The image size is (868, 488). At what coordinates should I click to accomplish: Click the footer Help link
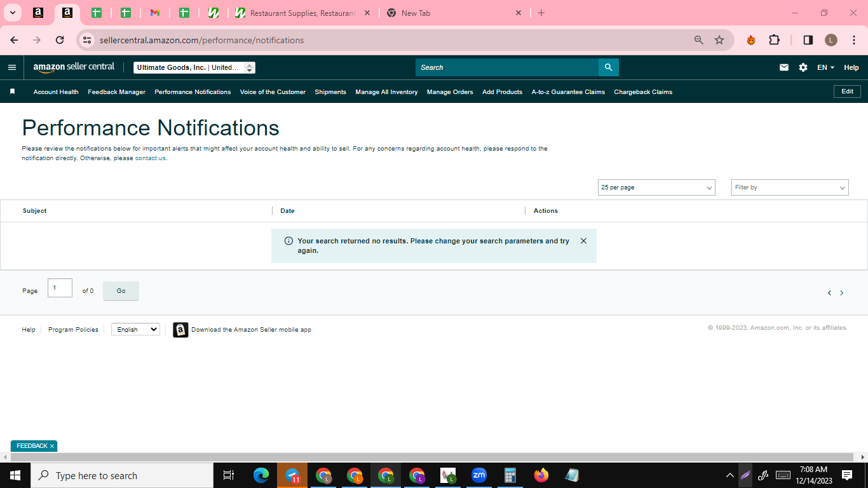(29, 330)
